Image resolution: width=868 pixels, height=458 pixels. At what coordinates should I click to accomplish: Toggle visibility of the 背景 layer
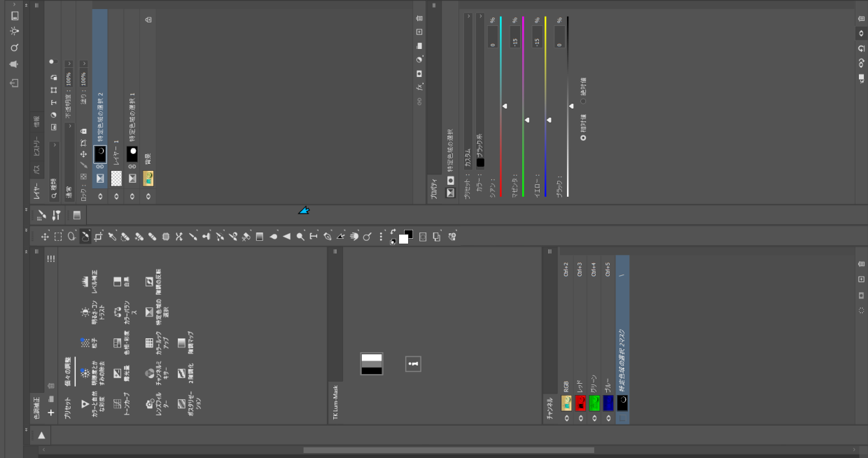(148, 197)
